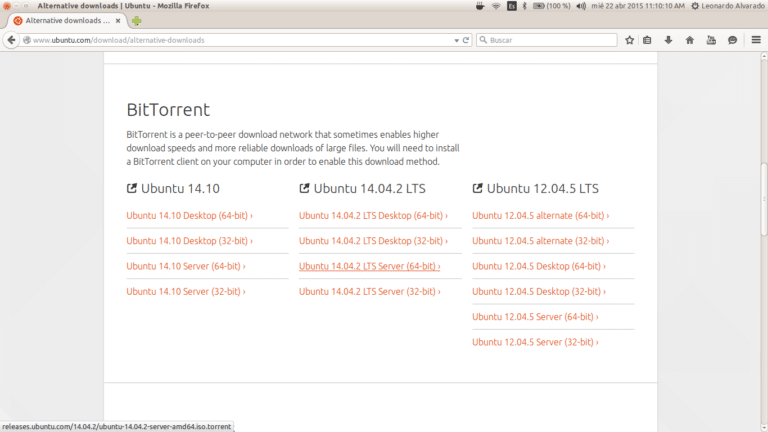This screenshot has width=768, height=432.
Task: Open a new tab with the green plus
Action: click(x=137, y=21)
